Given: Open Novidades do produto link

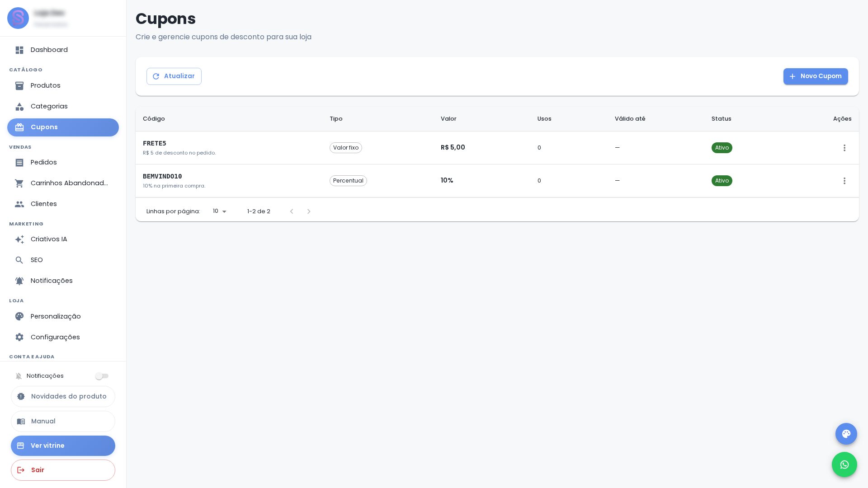Looking at the screenshot, I should coord(63,396).
